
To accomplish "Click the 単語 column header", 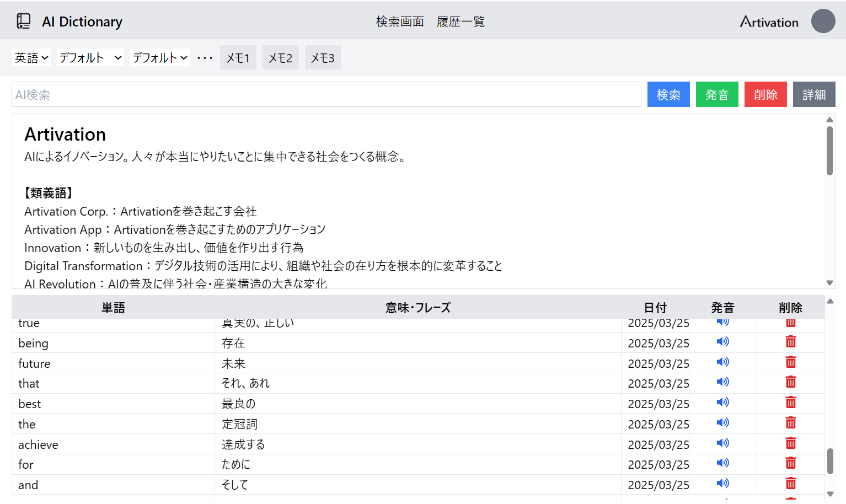I will coord(113,308).
